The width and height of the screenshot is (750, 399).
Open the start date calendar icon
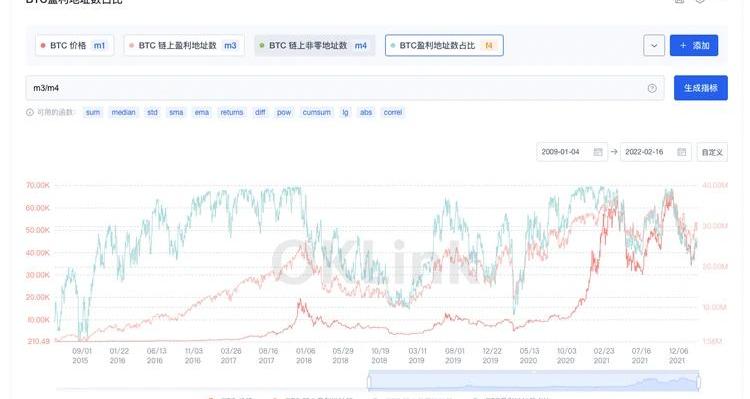click(598, 152)
